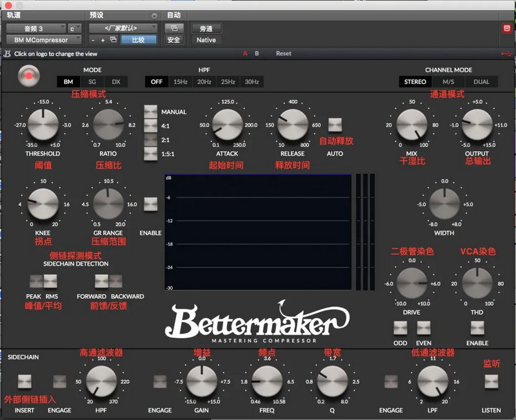This screenshot has width=516, height=420.
Task: Enable the GR RANGE switch
Action: (151, 205)
